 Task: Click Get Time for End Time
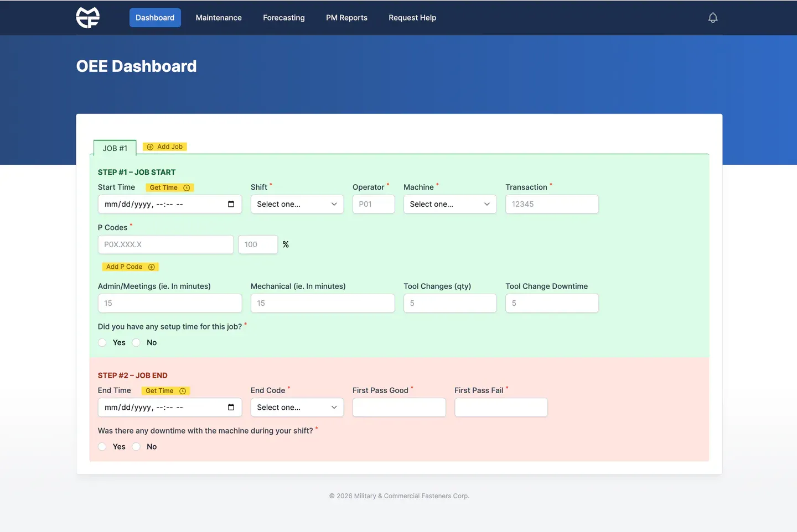click(166, 391)
